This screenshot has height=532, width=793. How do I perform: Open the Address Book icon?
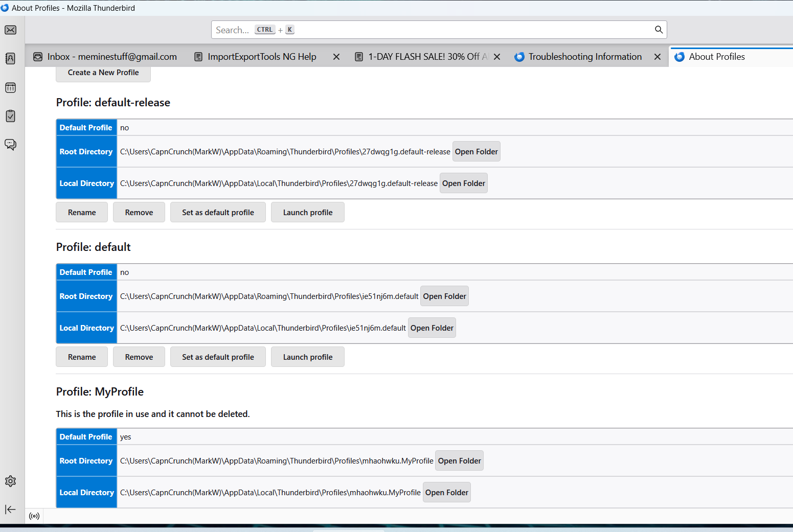click(x=10, y=59)
